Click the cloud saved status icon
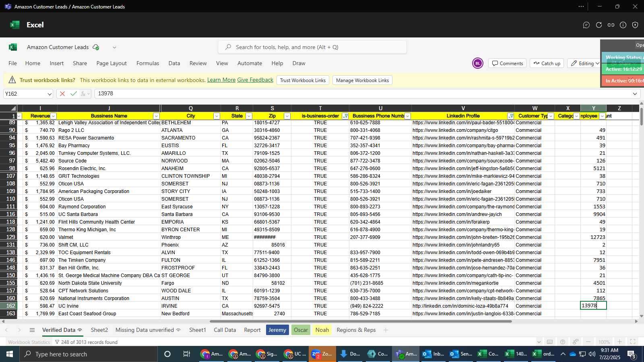The width and height of the screenshot is (644, 362). (96, 47)
